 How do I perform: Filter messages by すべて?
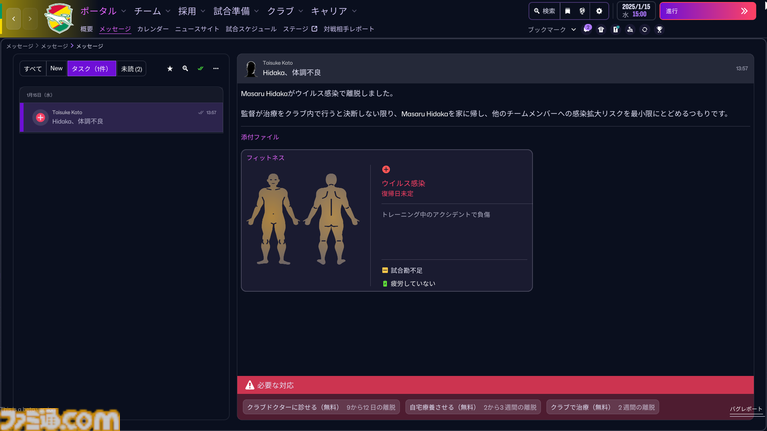pyautogui.click(x=33, y=69)
